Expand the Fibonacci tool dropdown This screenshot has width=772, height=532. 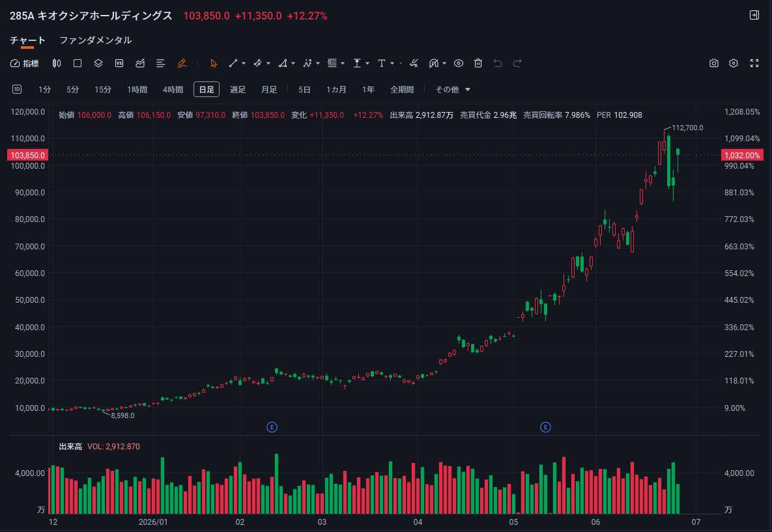tap(343, 63)
